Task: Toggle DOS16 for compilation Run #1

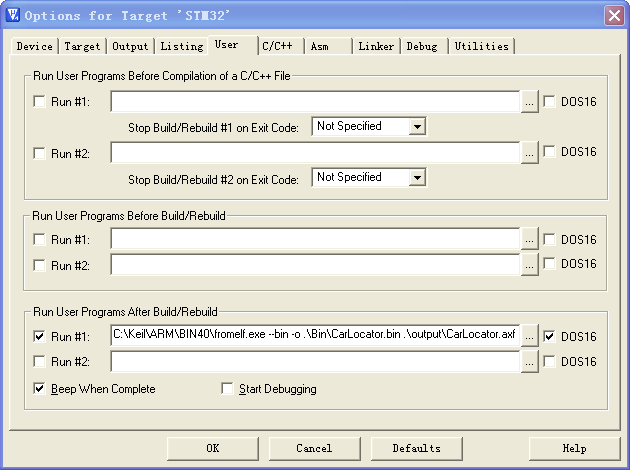Action: point(549,101)
